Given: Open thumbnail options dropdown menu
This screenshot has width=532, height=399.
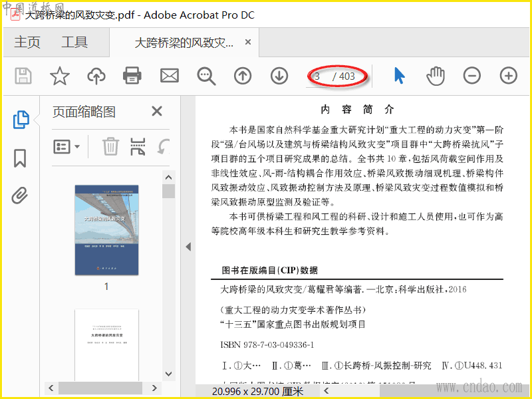Looking at the screenshot, I should point(66,146).
